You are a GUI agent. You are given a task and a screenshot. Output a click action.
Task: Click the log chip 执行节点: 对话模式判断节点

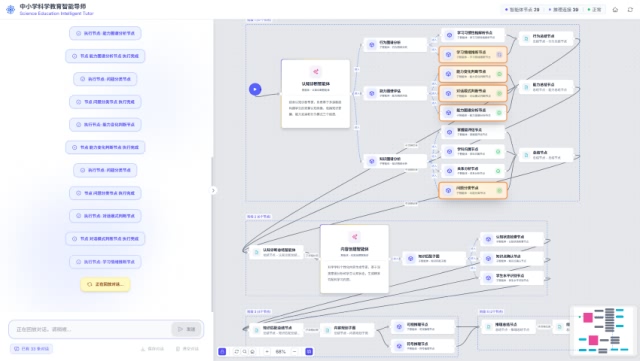click(x=105, y=216)
